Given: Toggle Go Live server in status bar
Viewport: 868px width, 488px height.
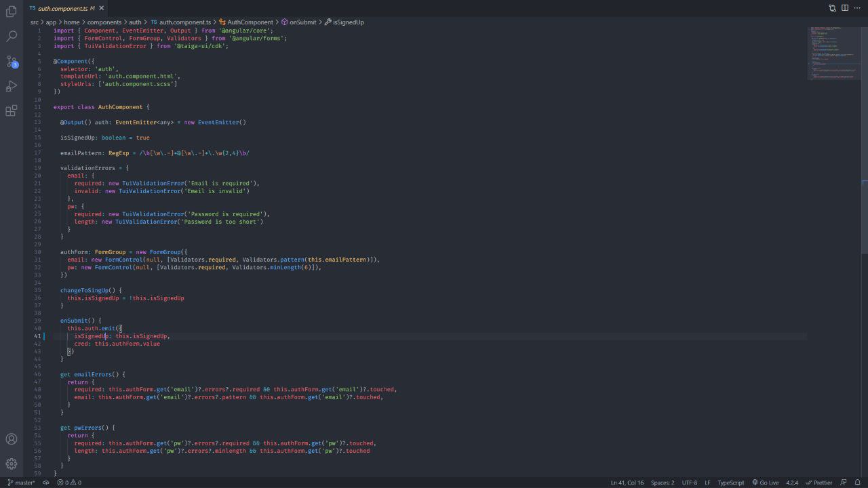Looking at the screenshot, I should tap(765, 483).
